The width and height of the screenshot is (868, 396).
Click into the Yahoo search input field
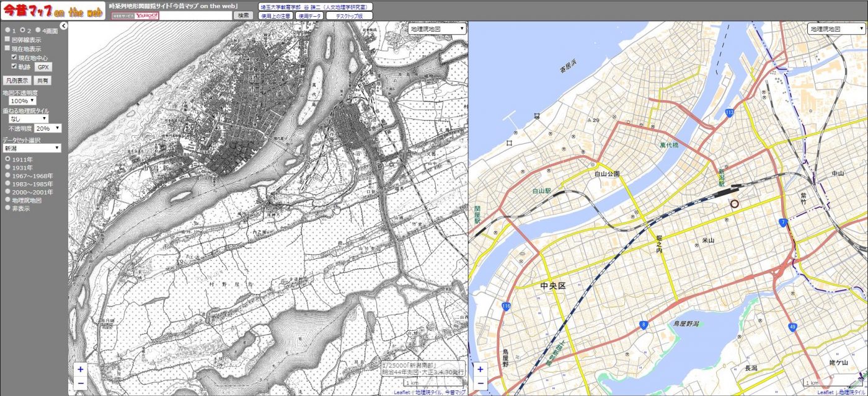(195, 15)
